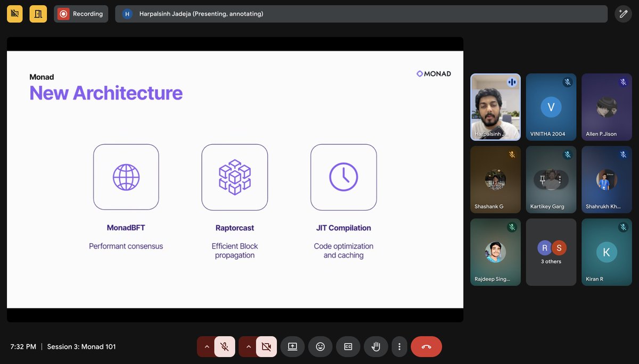639x364 pixels.
Task: Select Harpalsinh's video tile
Action: coord(495,107)
